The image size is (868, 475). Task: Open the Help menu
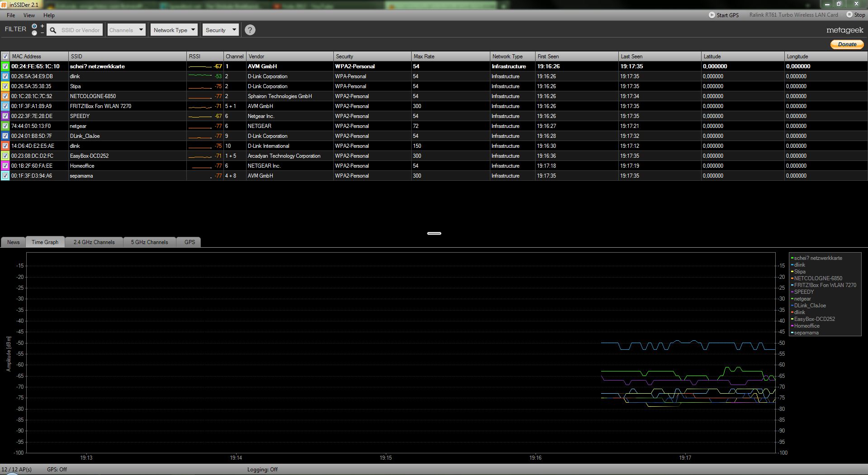point(49,15)
